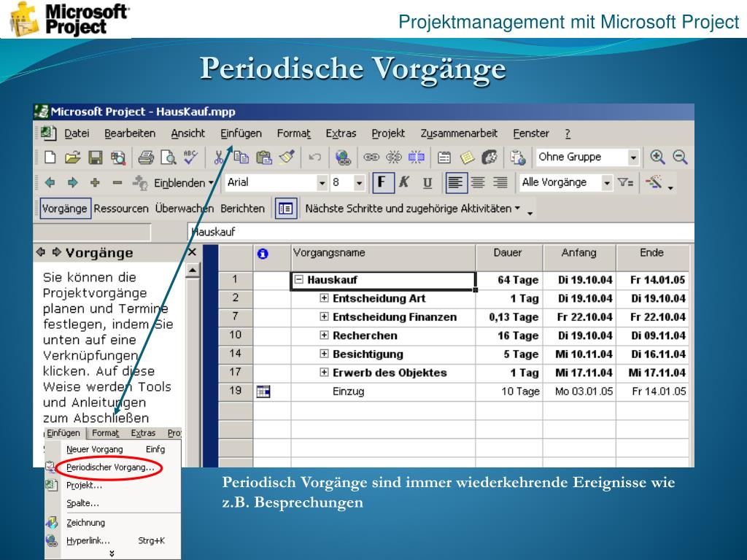Expand the Entscheidung Finanzen task

click(324, 316)
